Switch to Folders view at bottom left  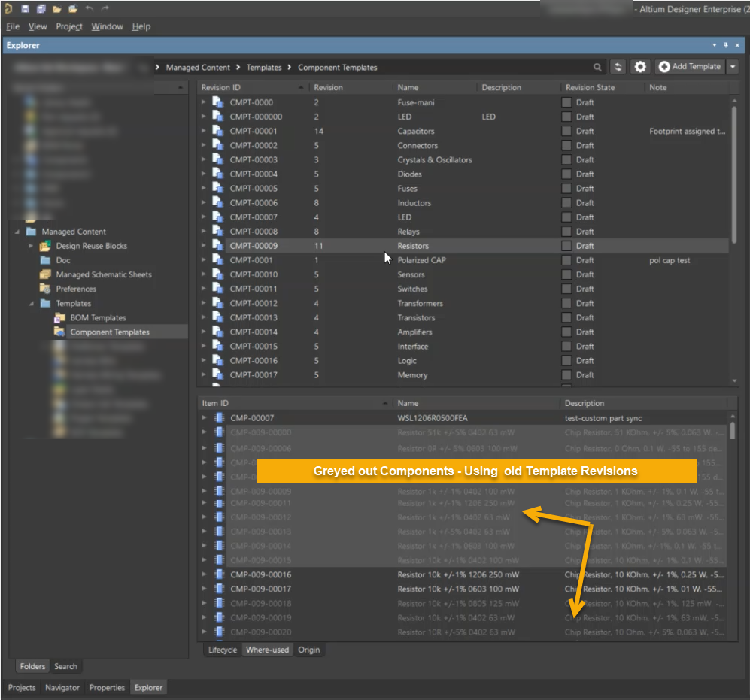[32, 666]
